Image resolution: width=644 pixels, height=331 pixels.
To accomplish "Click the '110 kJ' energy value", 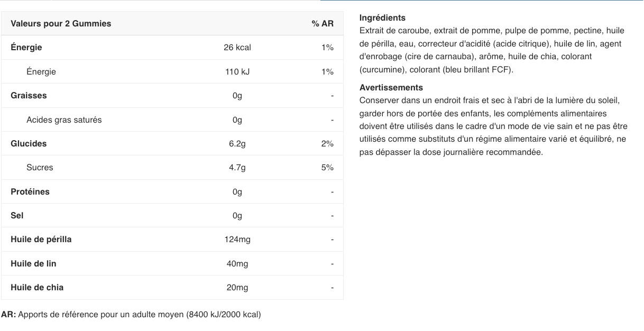I will point(237,72).
